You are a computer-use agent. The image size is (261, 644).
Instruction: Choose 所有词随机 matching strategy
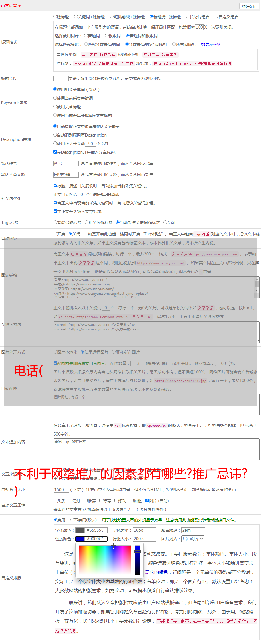click(174, 44)
